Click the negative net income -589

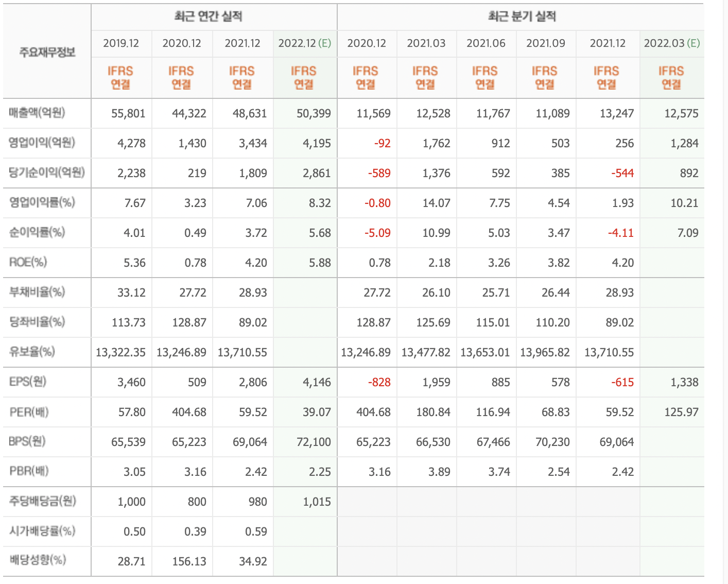tap(379, 173)
